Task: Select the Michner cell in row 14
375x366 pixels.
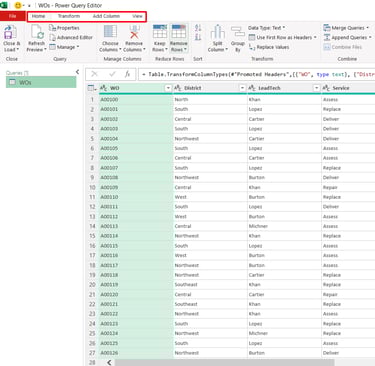Action: pyautogui.click(x=284, y=226)
